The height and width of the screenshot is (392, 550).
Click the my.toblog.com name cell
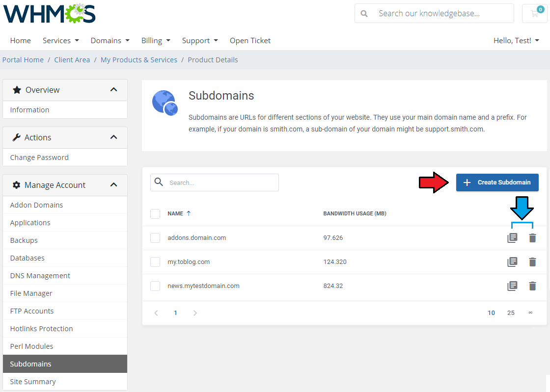[189, 261]
